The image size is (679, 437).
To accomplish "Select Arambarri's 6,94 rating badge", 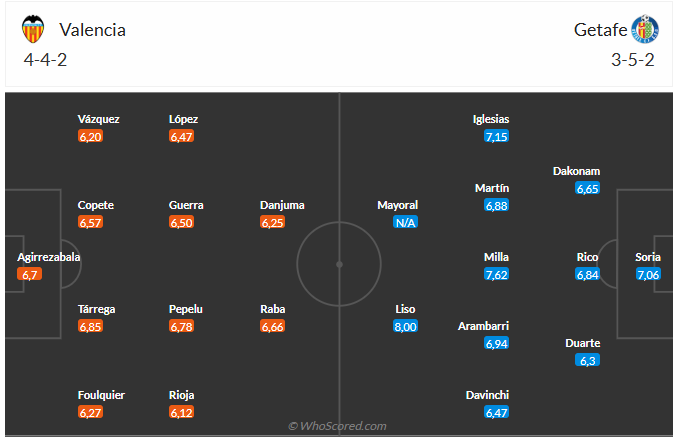I will pyautogui.click(x=497, y=343).
